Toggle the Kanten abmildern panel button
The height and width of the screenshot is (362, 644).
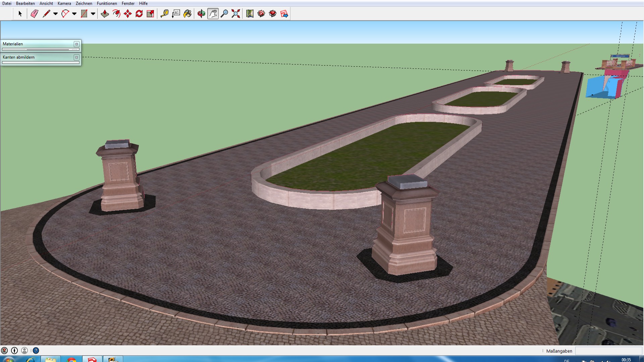(76, 57)
